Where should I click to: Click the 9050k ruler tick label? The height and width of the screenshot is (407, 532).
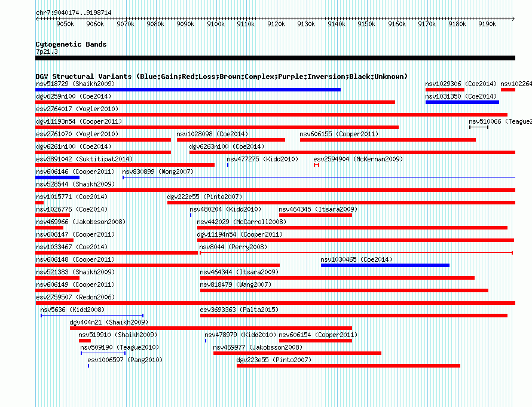[x=65, y=24]
